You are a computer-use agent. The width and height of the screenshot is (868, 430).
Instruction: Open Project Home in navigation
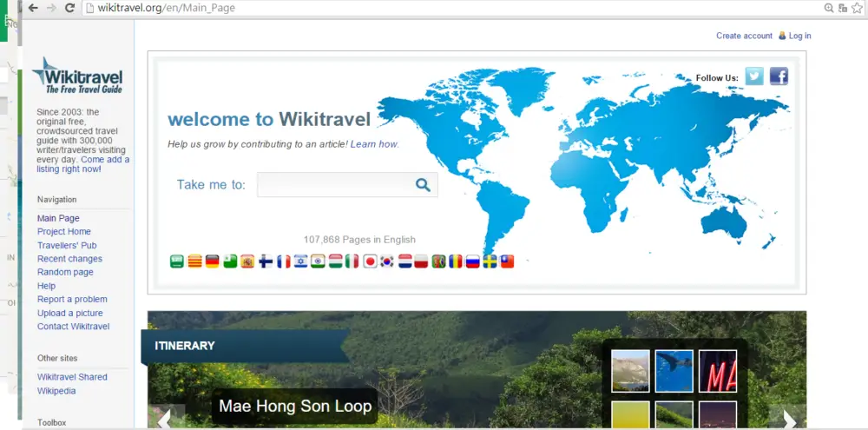click(63, 232)
